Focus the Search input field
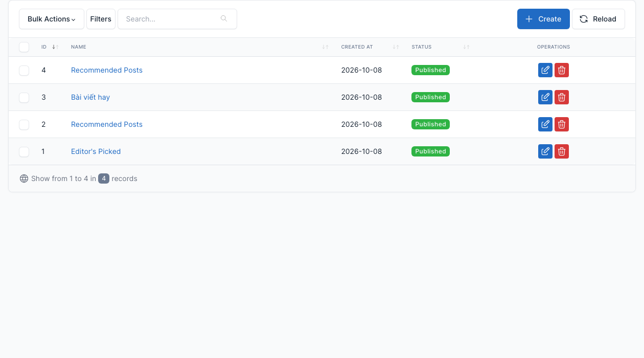 point(177,19)
